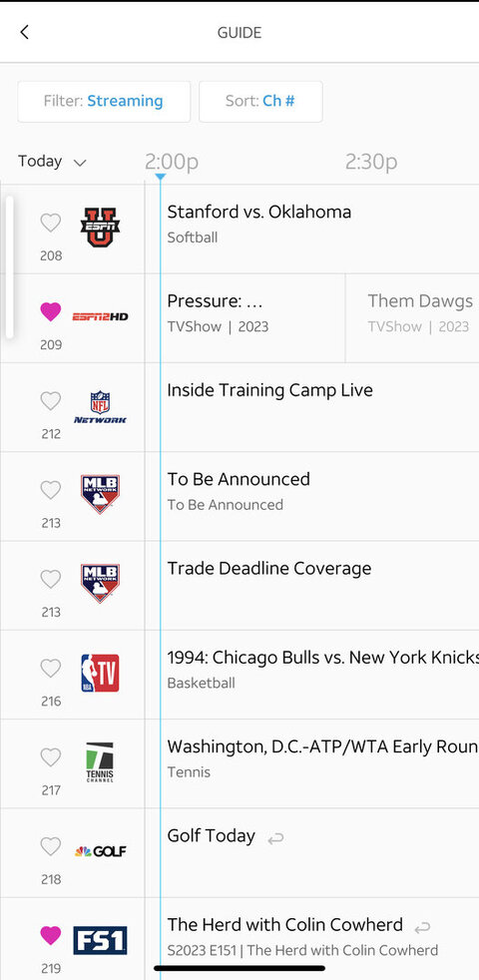Open the Sort: Ch # dropdown
The width and height of the screenshot is (479, 980).
tap(260, 101)
